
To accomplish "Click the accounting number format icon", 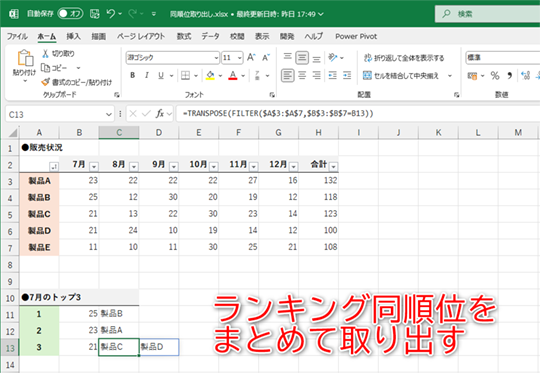I will point(472,75).
